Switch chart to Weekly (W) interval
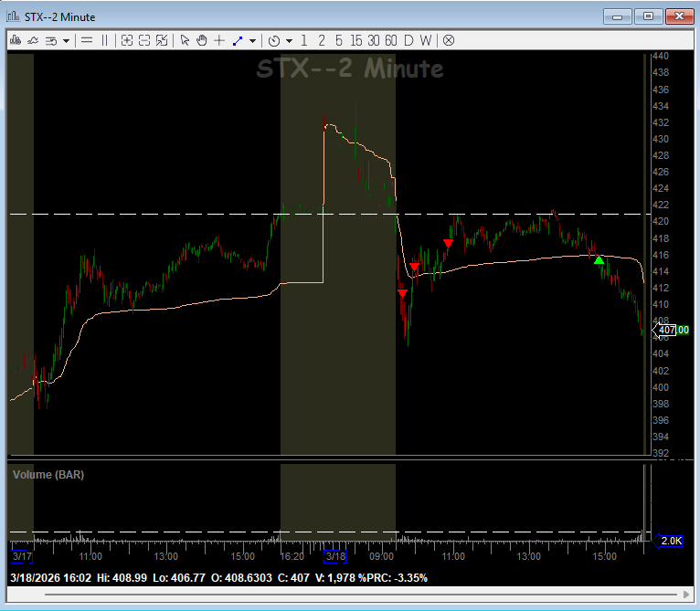 click(426, 40)
